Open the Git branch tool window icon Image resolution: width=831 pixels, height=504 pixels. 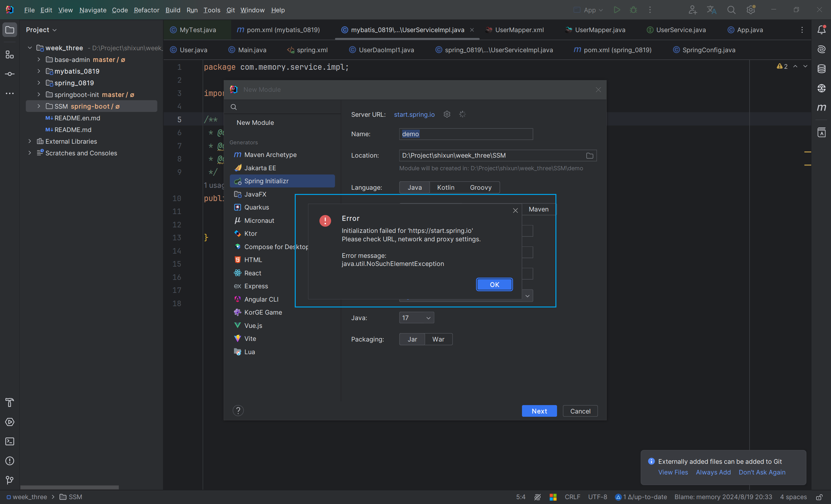[10, 480]
